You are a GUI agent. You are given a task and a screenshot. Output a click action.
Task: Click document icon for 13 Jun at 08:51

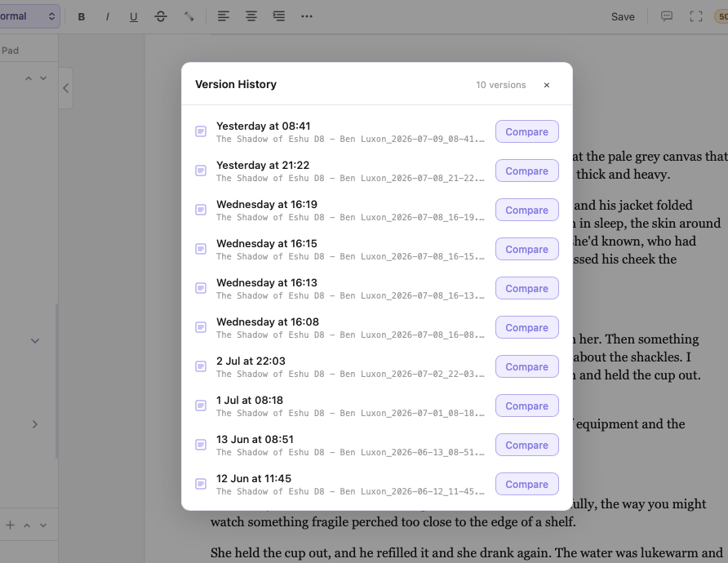pos(201,445)
